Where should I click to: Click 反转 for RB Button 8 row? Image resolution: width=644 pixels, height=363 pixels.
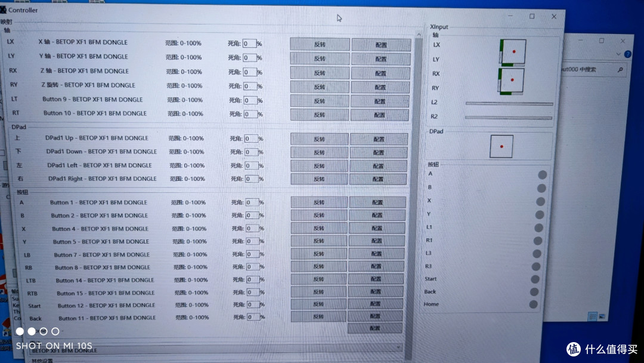pyautogui.click(x=318, y=266)
